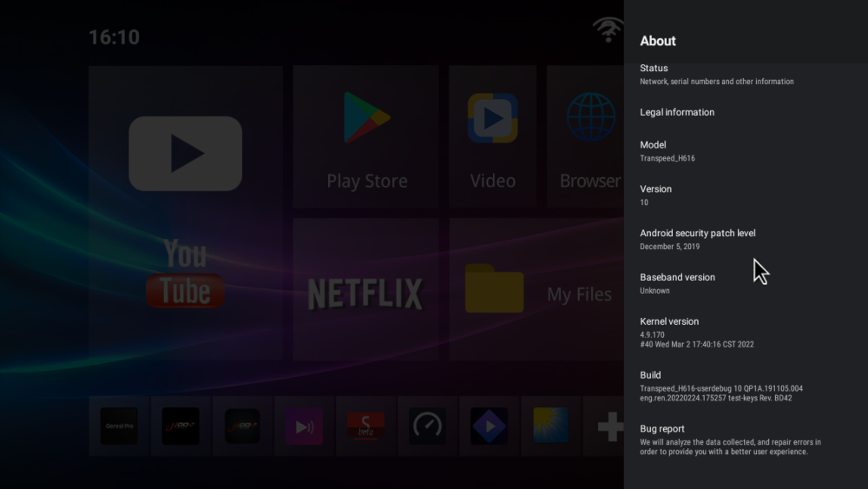Launch the Play Store app

tap(366, 137)
